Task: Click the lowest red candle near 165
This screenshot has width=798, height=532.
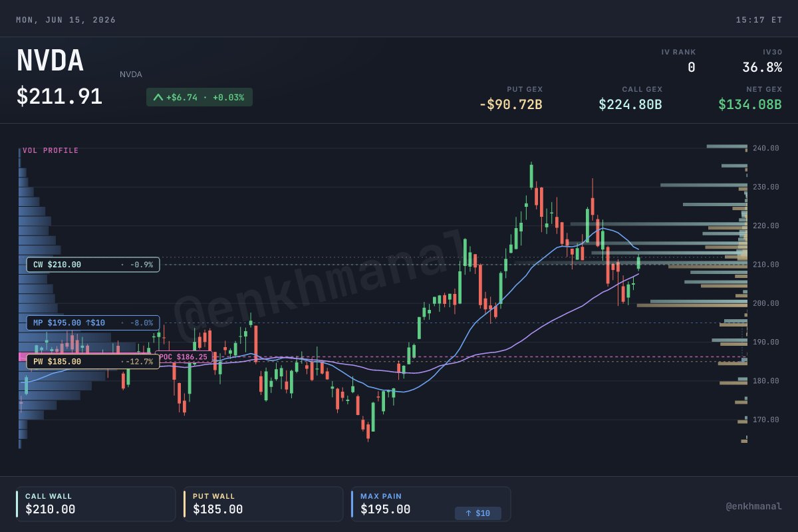Action: coord(368,432)
